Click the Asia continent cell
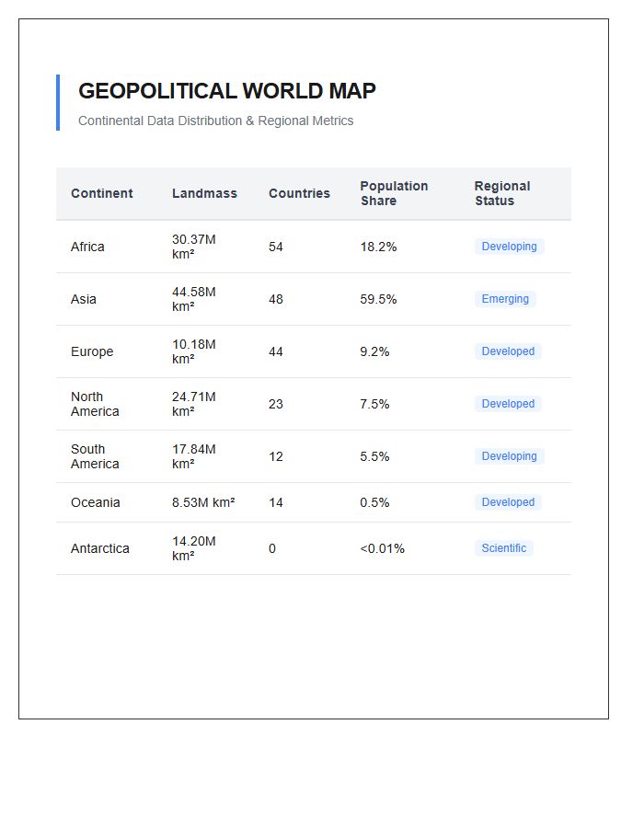 point(84,299)
